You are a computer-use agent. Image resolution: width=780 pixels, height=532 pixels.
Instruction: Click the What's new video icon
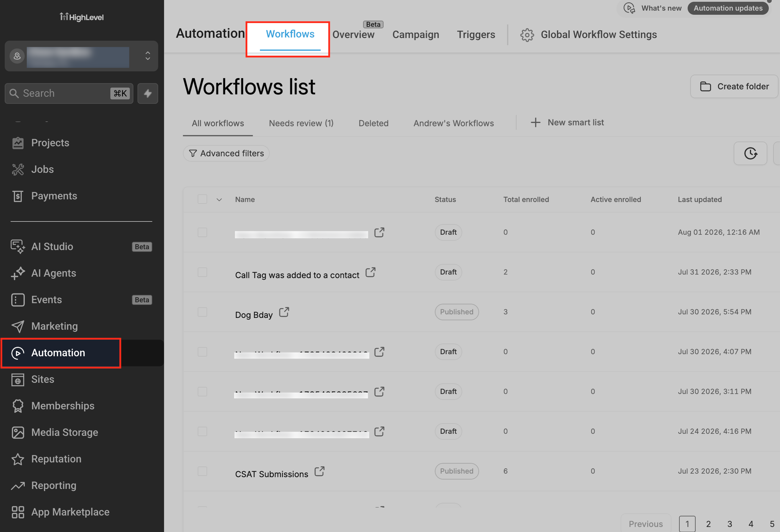coord(629,8)
